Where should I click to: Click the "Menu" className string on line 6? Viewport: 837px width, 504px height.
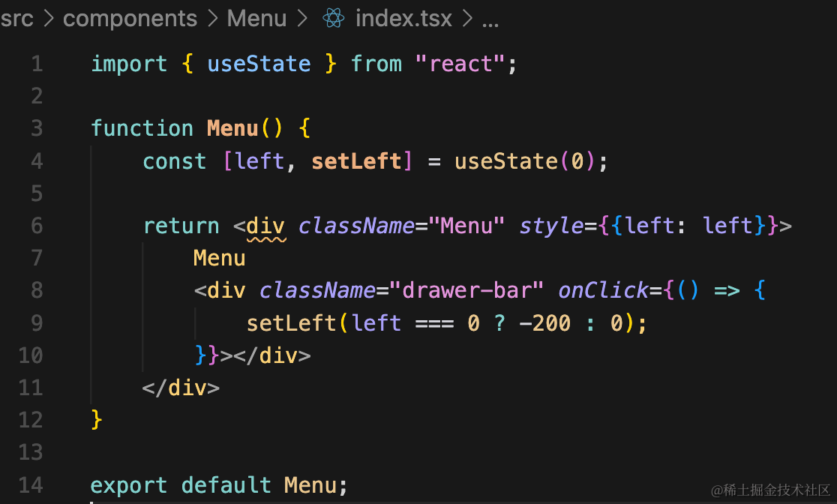[x=466, y=226]
